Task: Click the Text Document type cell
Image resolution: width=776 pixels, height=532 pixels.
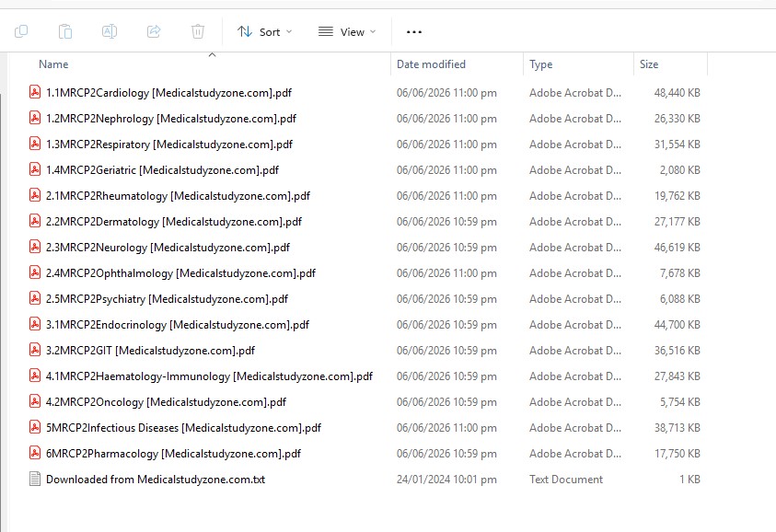Action: click(566, 479)
